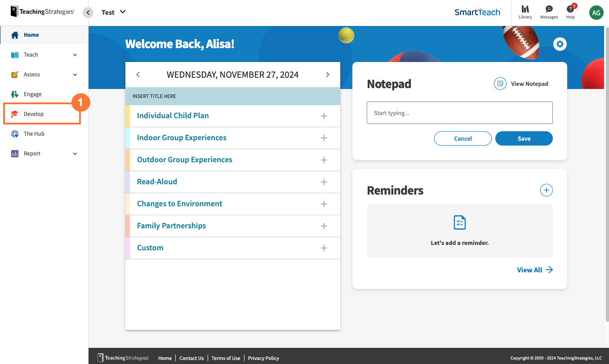Save the notepad entry

(524, 138)
